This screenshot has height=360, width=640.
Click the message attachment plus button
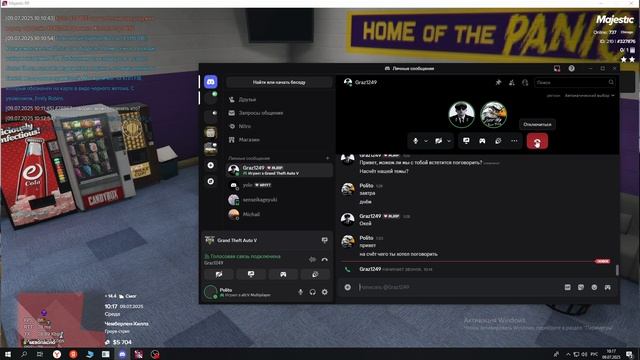[x=347, y=287]
